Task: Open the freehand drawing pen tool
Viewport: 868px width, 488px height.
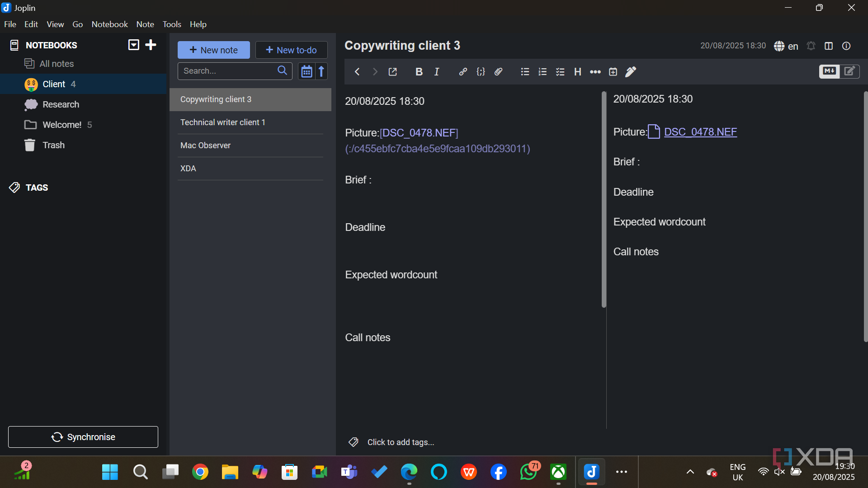Action: point(631,72)
